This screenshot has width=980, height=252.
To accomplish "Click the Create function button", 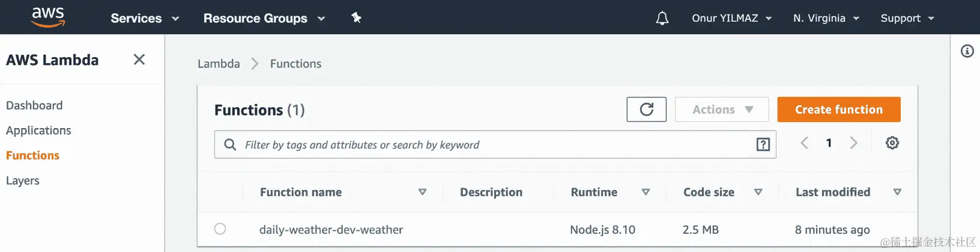I will (x=838, y=109).
